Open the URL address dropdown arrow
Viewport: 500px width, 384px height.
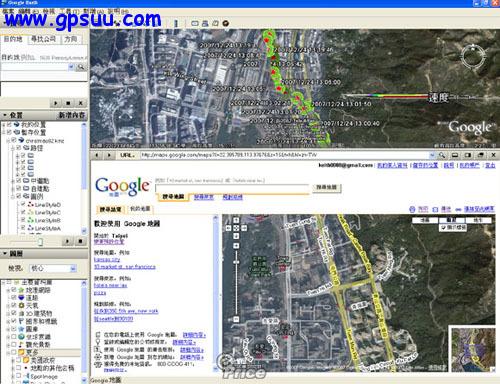pyautogui.click(x=432, y=155)
